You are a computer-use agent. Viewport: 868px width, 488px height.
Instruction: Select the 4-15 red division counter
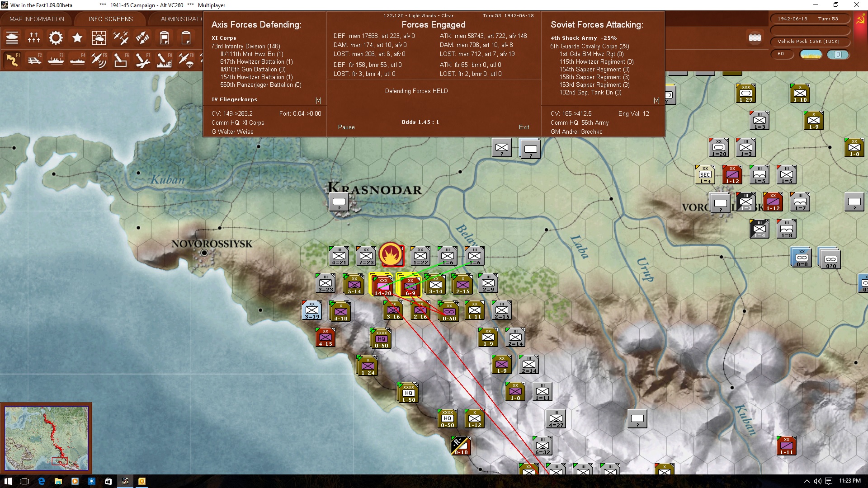tap(325, 337)
